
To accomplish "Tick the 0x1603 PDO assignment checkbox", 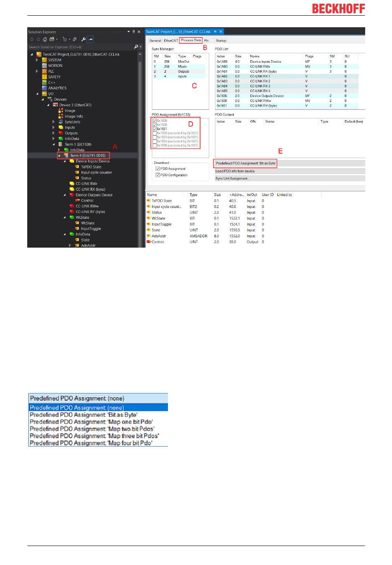I will 155,137.
